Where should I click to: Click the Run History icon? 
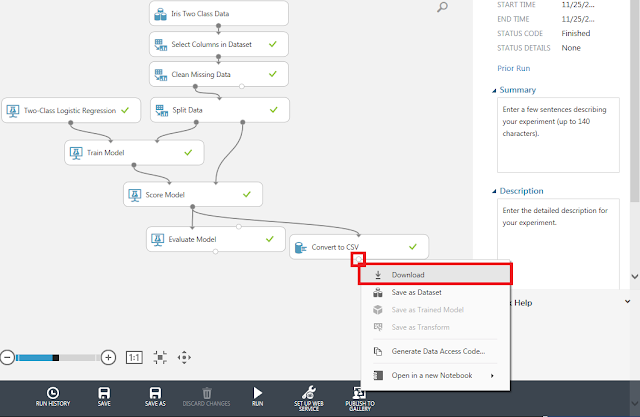(x=52, y=393)
